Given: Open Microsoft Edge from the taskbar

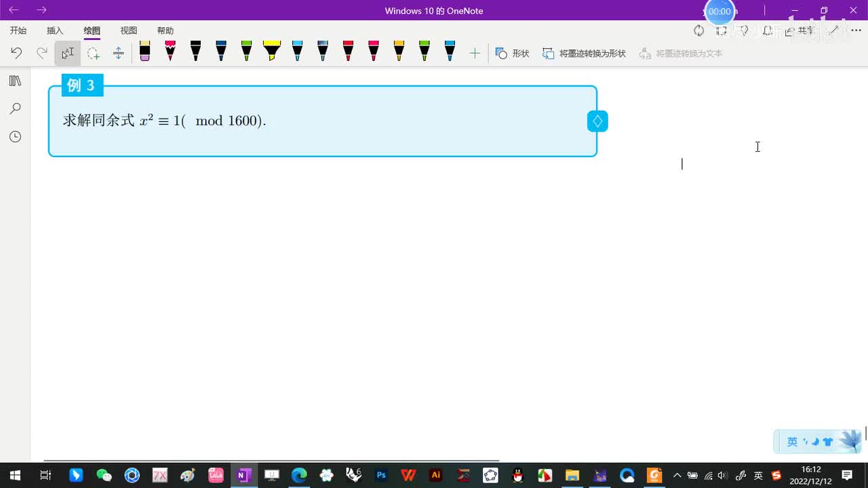Looking at the screenshot, I should coord(299,475).
